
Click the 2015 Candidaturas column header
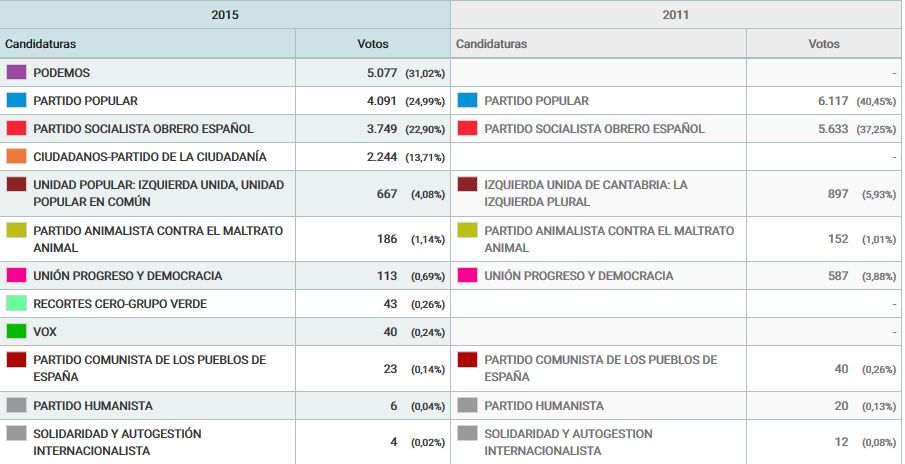tap(41, 44)
